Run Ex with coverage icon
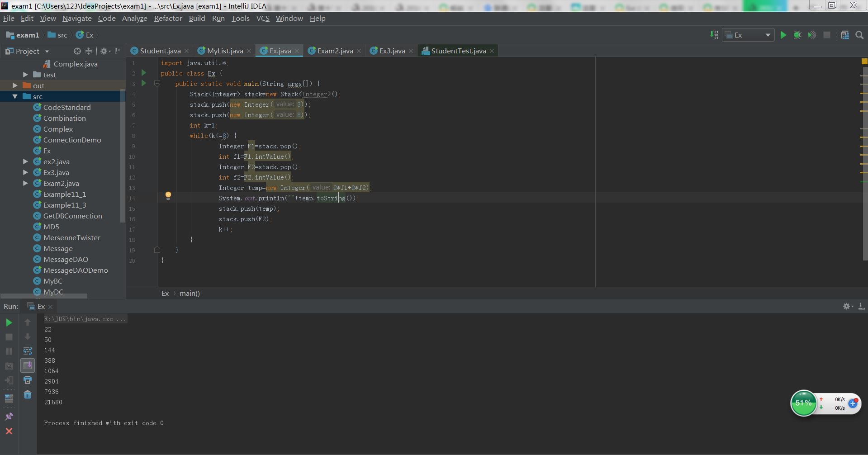The width and height of the screenshot is (868, 455). click(812, 35)
